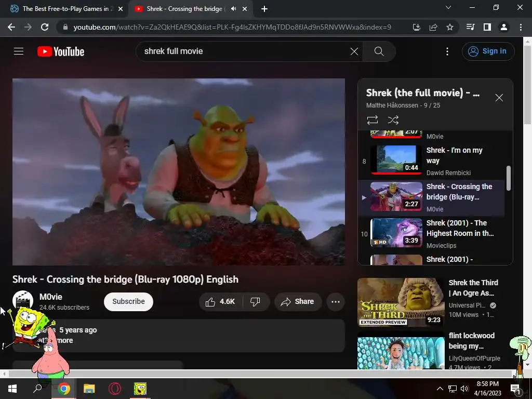Toggle loop playlist

coord(372,120)
